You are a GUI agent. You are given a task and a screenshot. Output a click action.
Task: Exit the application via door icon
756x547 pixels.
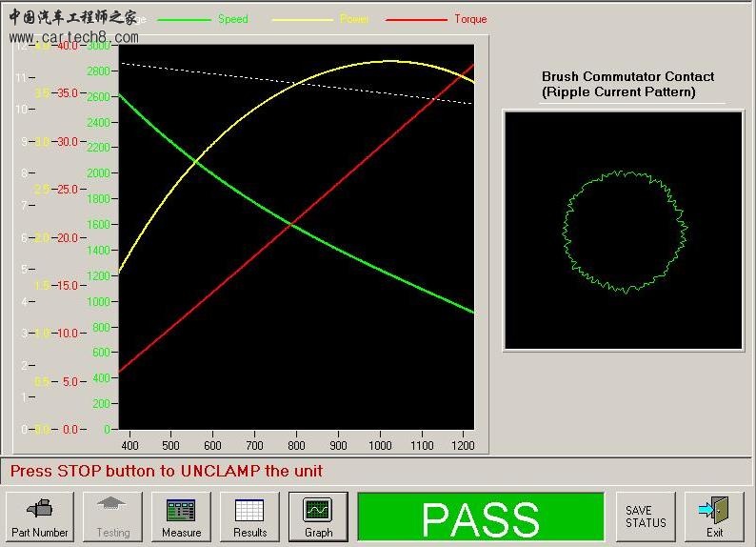click(x=714, y=517)
